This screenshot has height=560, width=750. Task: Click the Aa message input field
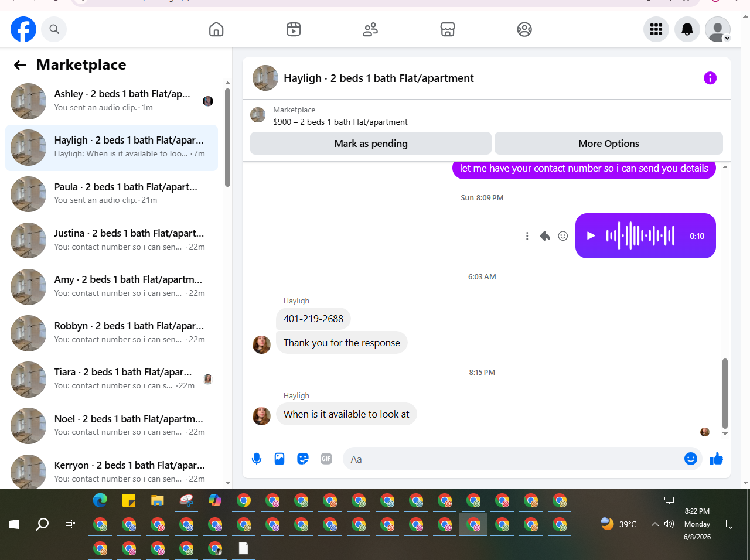coord(514,459)
